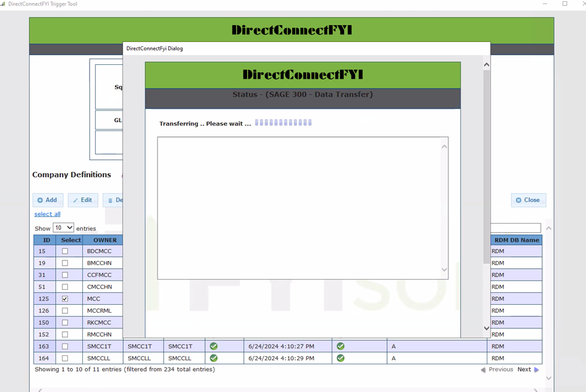Click the status log box scroll-down arrow

(x=444, y=269)
